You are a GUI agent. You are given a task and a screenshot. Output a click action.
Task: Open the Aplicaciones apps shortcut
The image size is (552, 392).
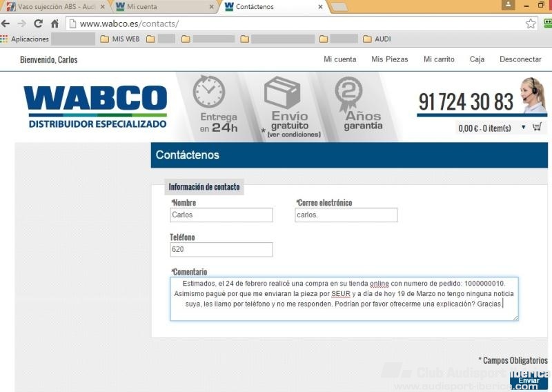(25, 39)
